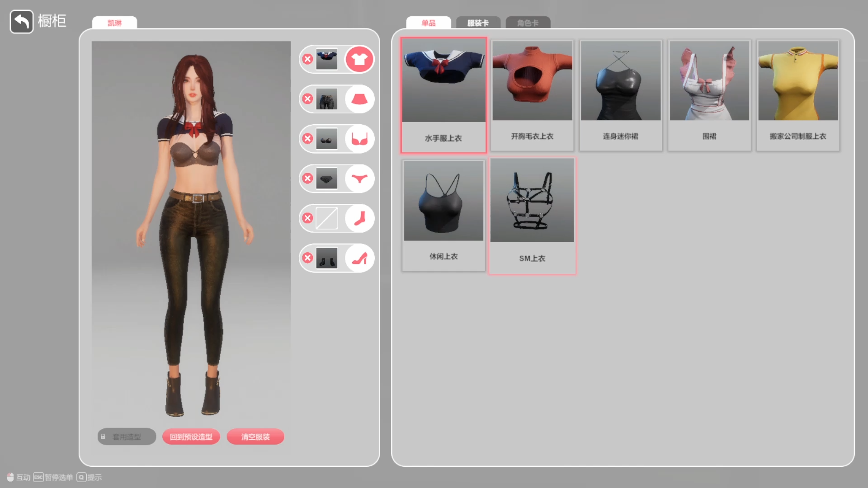
Task: Remove the equipped boots item
Action: (308, 258)
